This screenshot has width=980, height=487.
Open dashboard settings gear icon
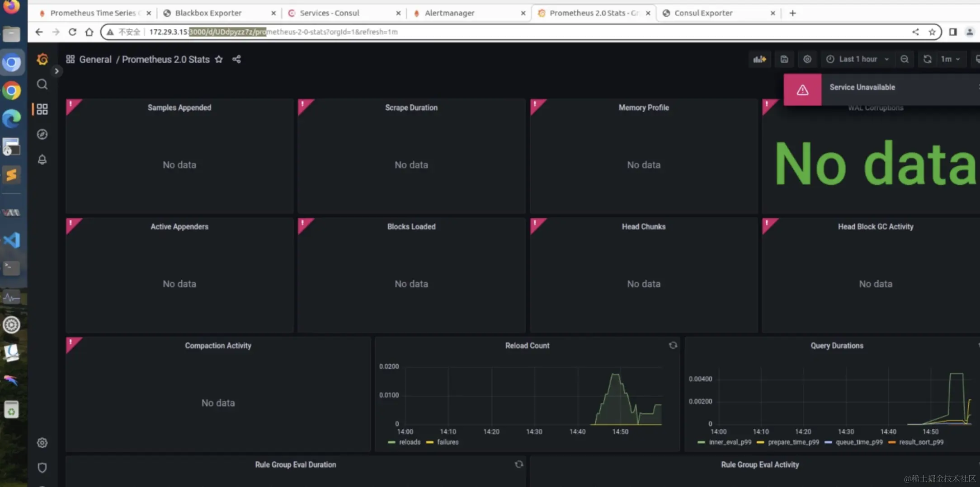point(807,59)
